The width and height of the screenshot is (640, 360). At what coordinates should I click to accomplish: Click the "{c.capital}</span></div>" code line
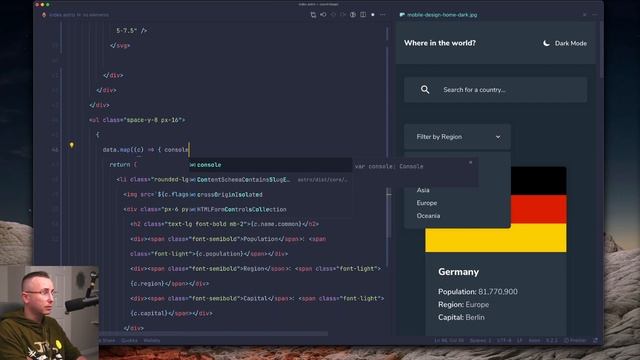[x=171, y=313]
